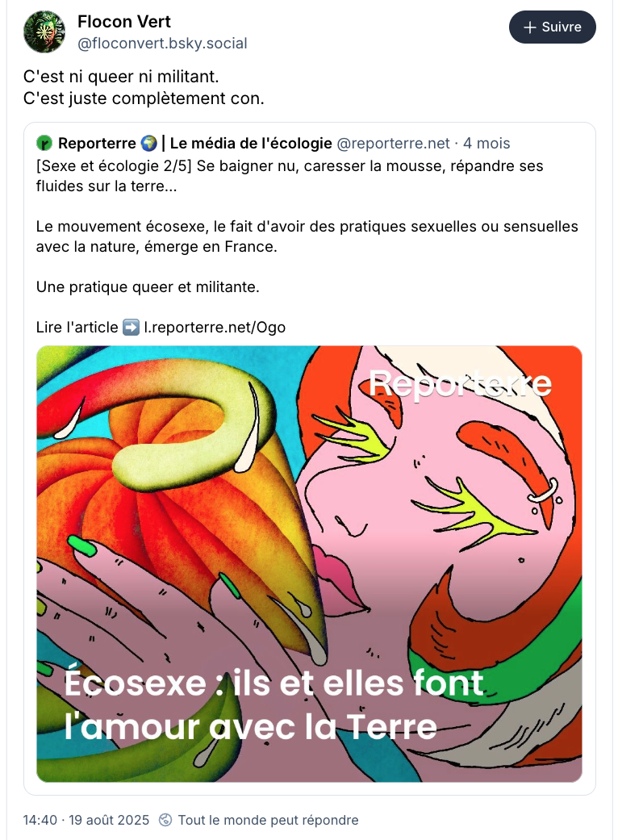Open the l.reporterre.net/Ogo article link

coord(215,328)
